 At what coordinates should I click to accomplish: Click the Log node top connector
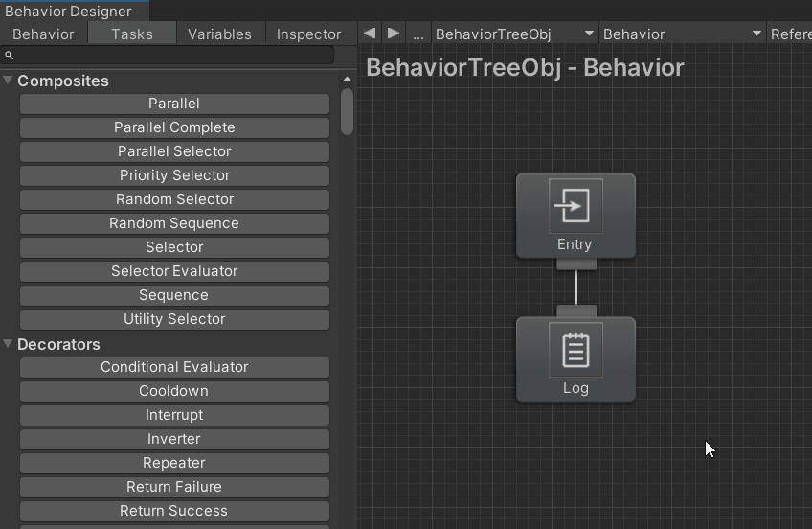576,310
